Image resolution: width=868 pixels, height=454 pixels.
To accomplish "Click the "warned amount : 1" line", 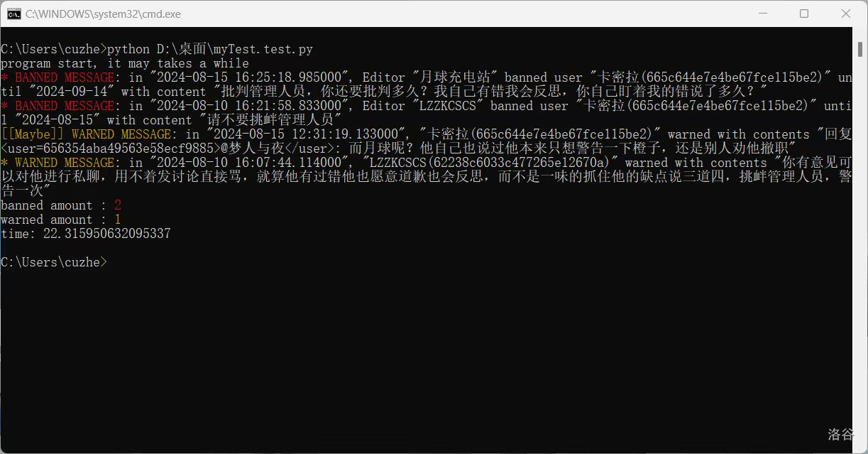I will coord(61,220).
